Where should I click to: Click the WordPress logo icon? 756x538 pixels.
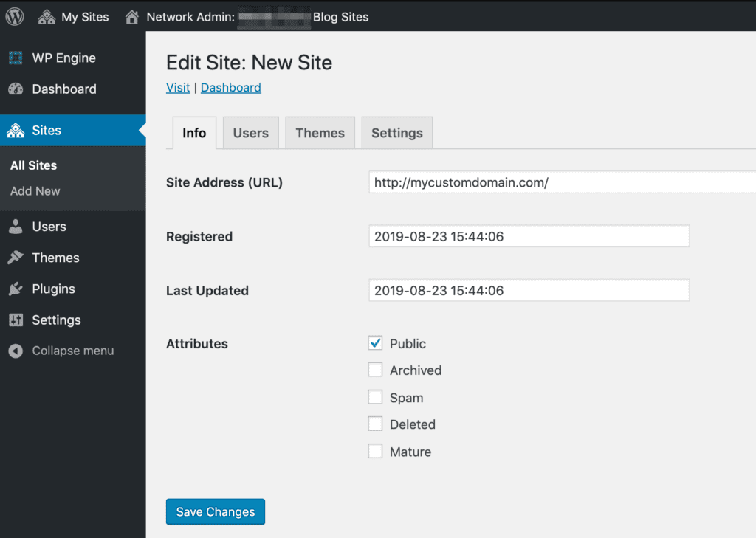pyautogui.click(x=15, y=16)
